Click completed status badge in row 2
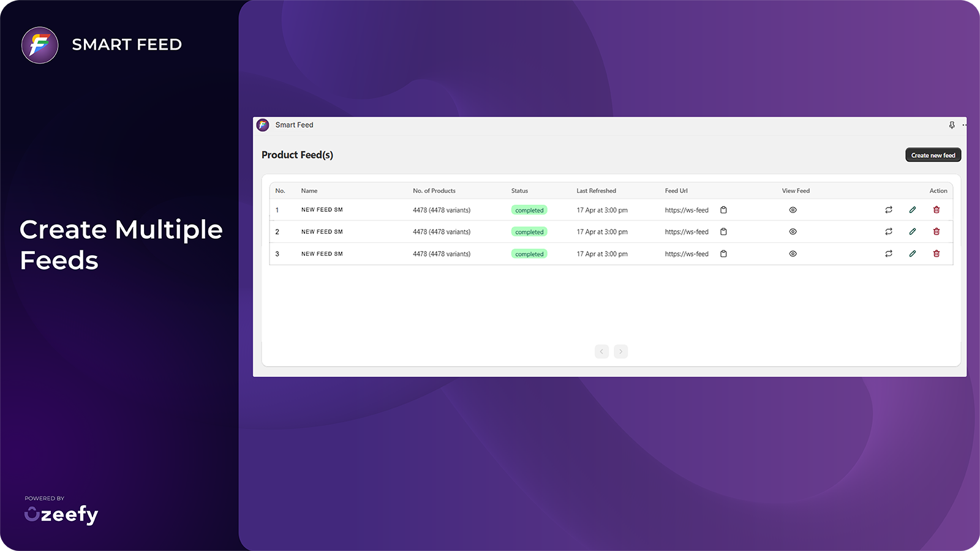The width and height of the screenshot is (980, 551). pyautogui.click(x=529, y=233)
